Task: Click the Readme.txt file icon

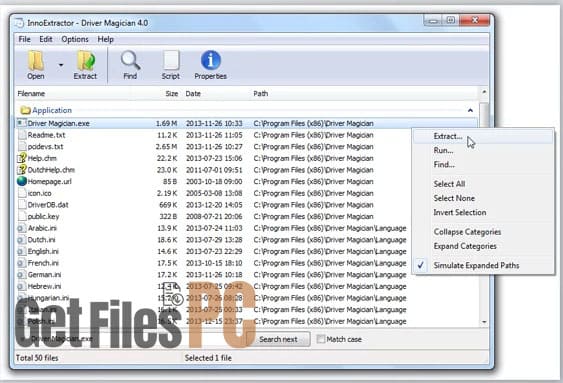Action: click(22, 135)
